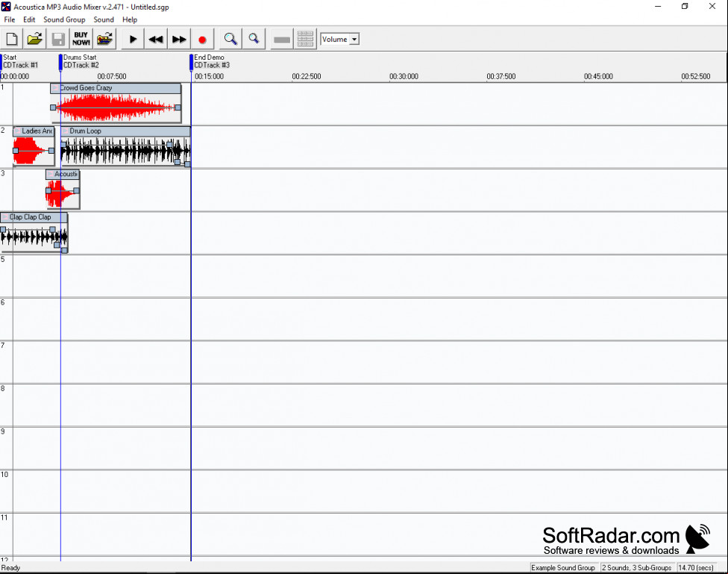This screenshot has width=728, height=574.
Task: Open the Sound Group menu
Action: tap(64, 19)
